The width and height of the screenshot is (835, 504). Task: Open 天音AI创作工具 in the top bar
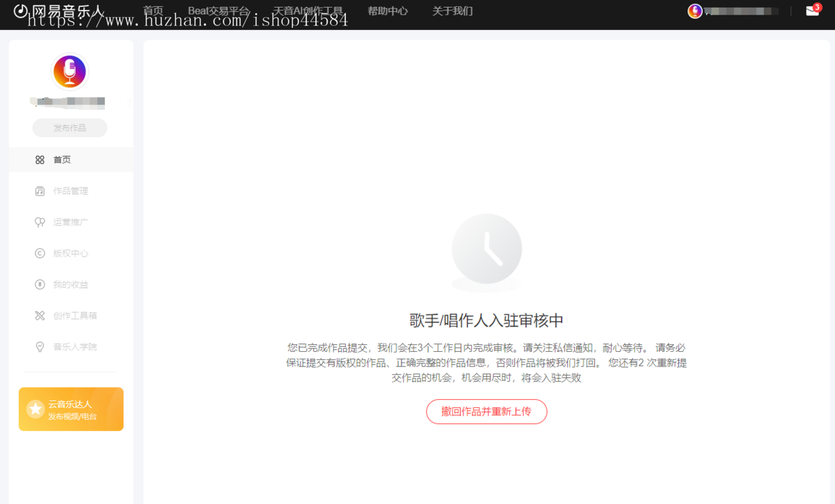point(308,11)
